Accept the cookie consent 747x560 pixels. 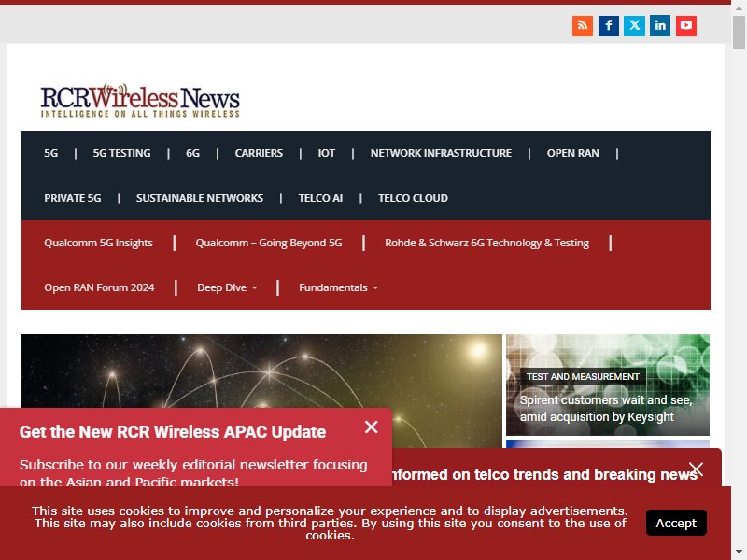(676, 523)
